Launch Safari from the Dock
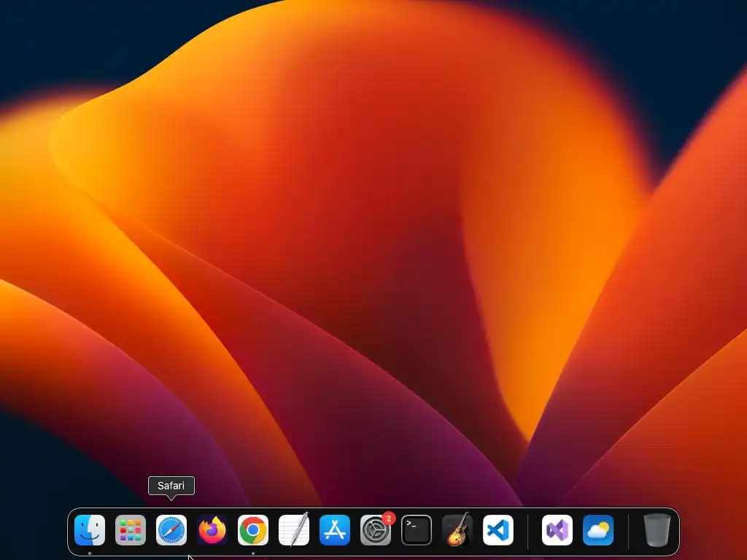This screenshot has height=560, width=747. click(171, 530)
